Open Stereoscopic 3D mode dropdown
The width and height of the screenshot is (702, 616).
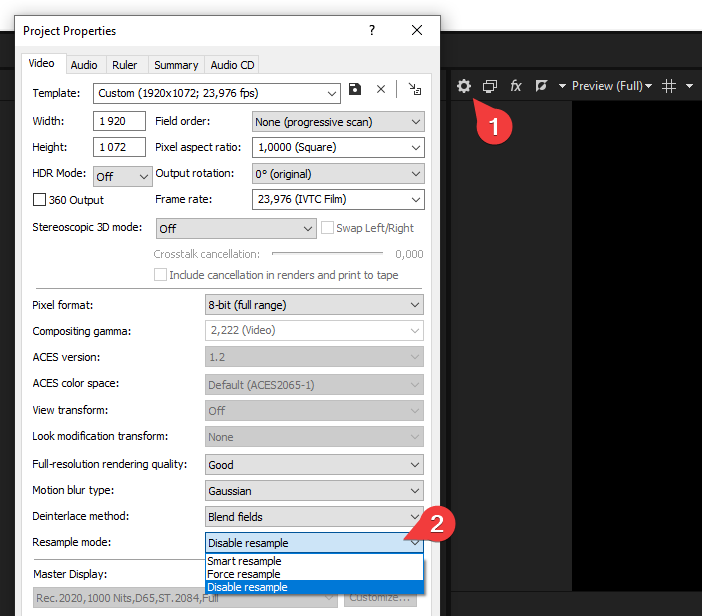point(236,228)
